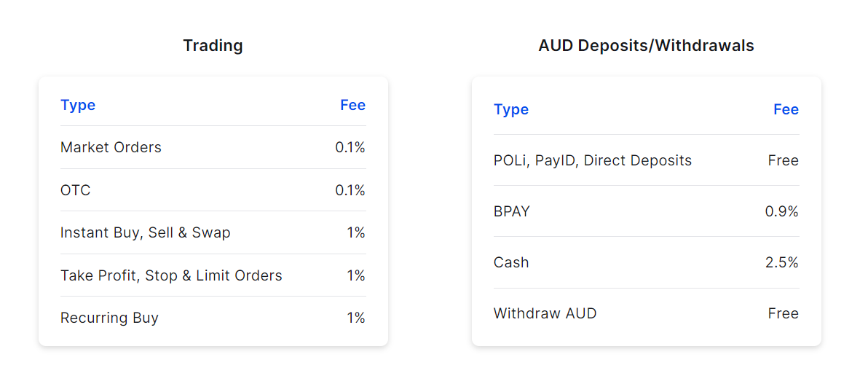Select the Recurring Buy row label
Screen dimensions: 868x392
tap(109, 318)
